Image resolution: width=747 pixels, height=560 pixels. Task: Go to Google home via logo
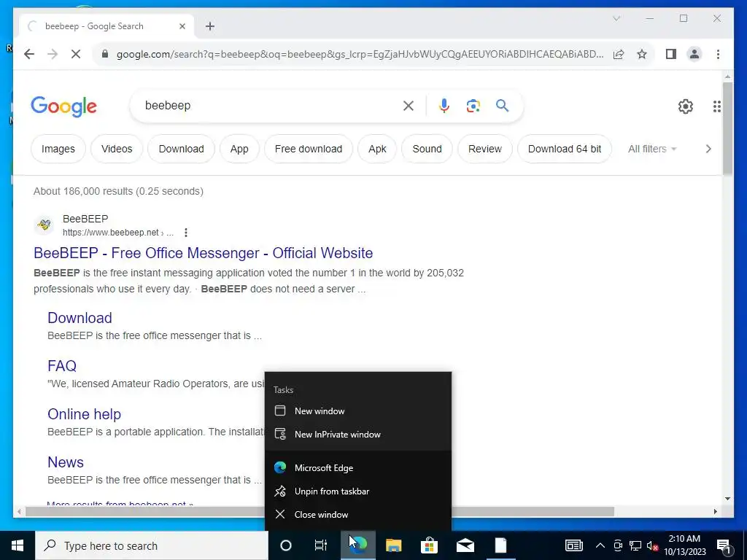(x=64, y=106)
